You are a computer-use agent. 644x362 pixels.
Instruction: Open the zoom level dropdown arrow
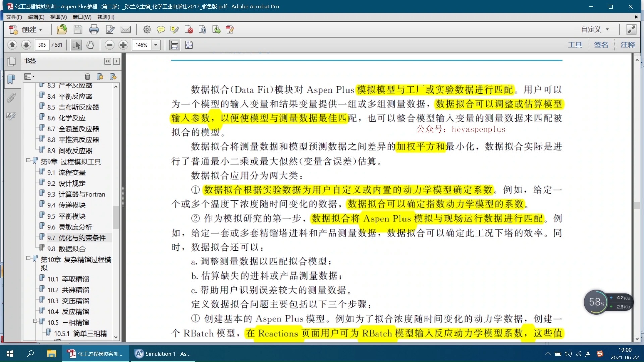pyautogui.click(x=156, y=45)
